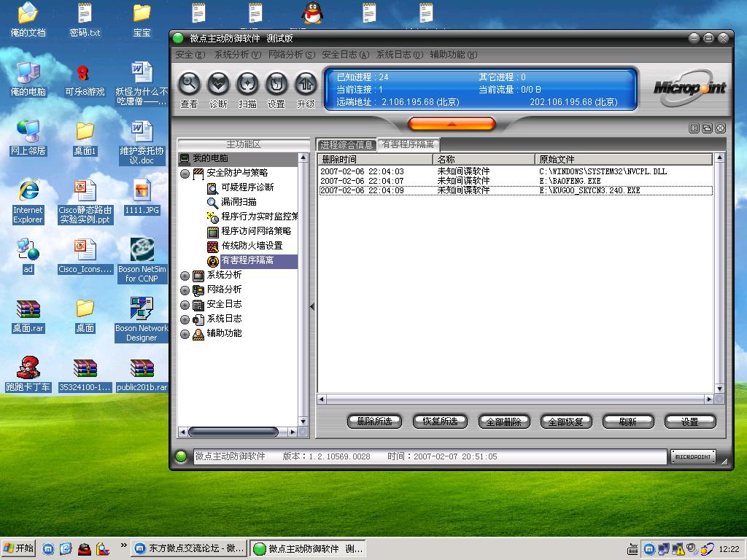Sort by the 删除时间 column header

tap(376, 159)
